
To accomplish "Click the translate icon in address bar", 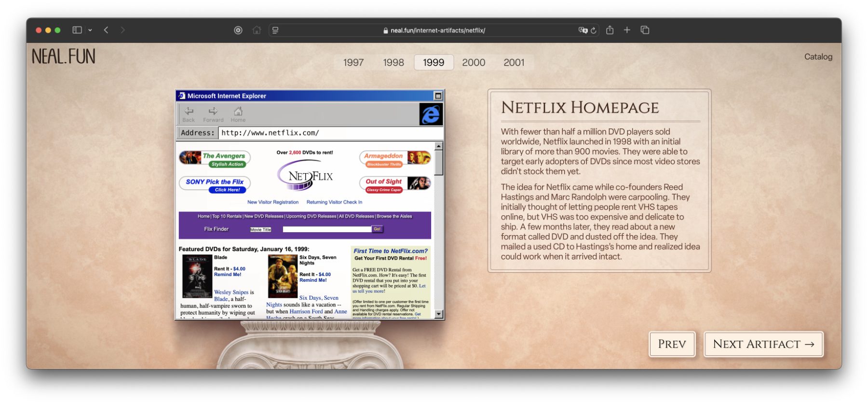I will 583,30.
